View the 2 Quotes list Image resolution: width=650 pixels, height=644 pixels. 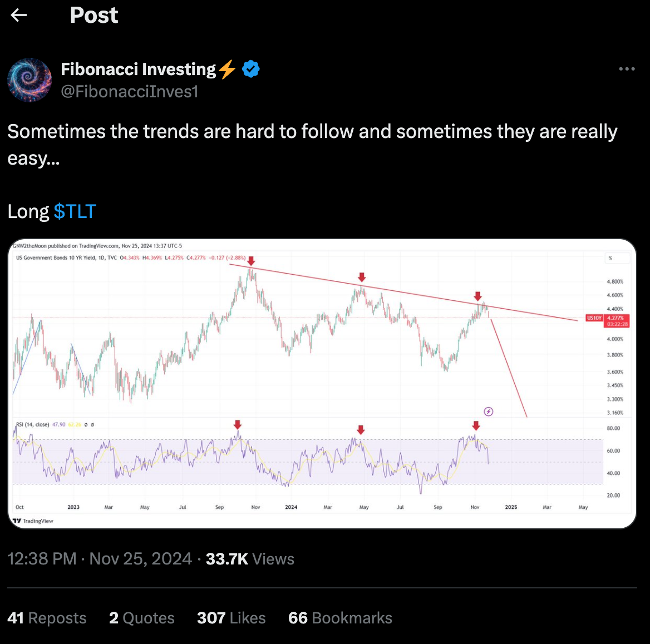pyautogui.click(x=142, y=618)
